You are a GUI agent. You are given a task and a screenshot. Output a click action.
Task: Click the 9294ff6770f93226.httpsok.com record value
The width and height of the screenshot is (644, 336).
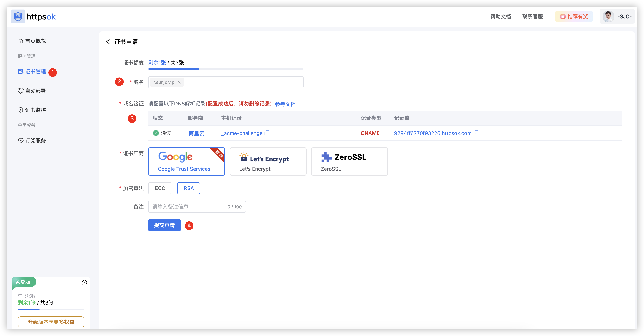433,133
